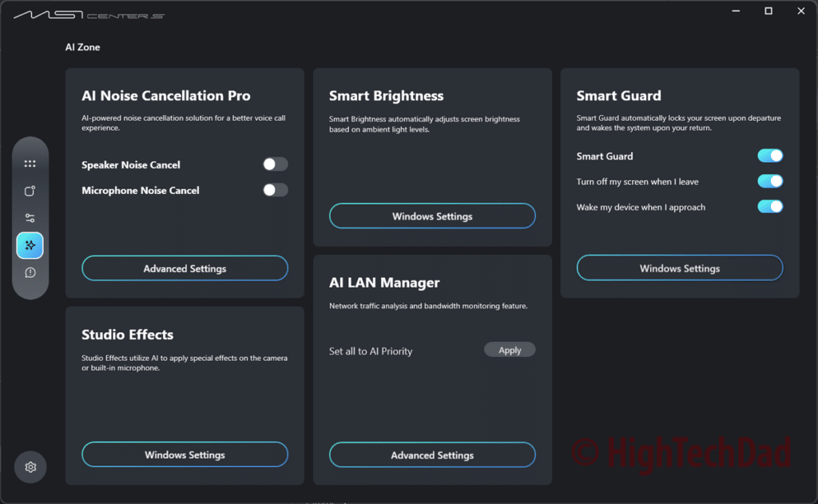This screenshot has width=818, height=504.
Task: Enable the Speaker Noise Cancel toggle
Action: point(275,165)
